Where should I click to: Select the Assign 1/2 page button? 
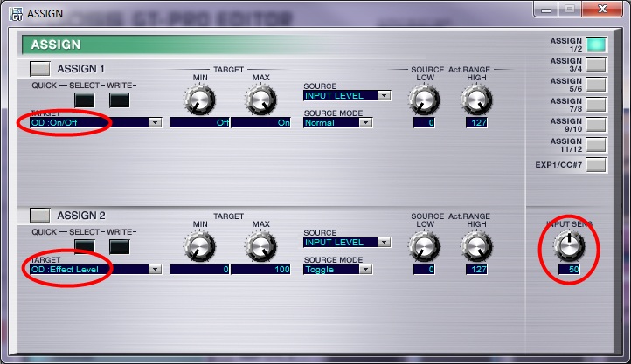[596, 44]
